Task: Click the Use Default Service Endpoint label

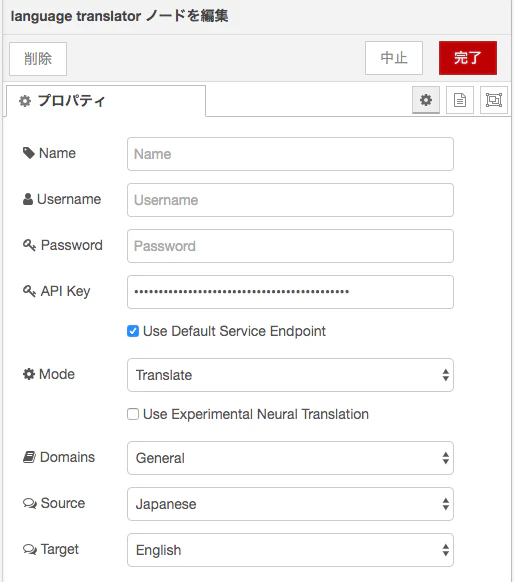Action: (234, 331)
